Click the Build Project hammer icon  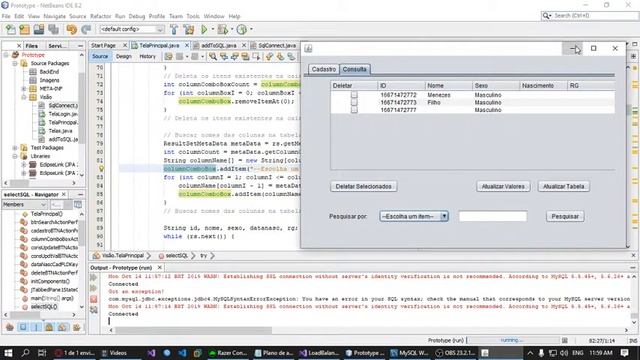tap(174, 29)
